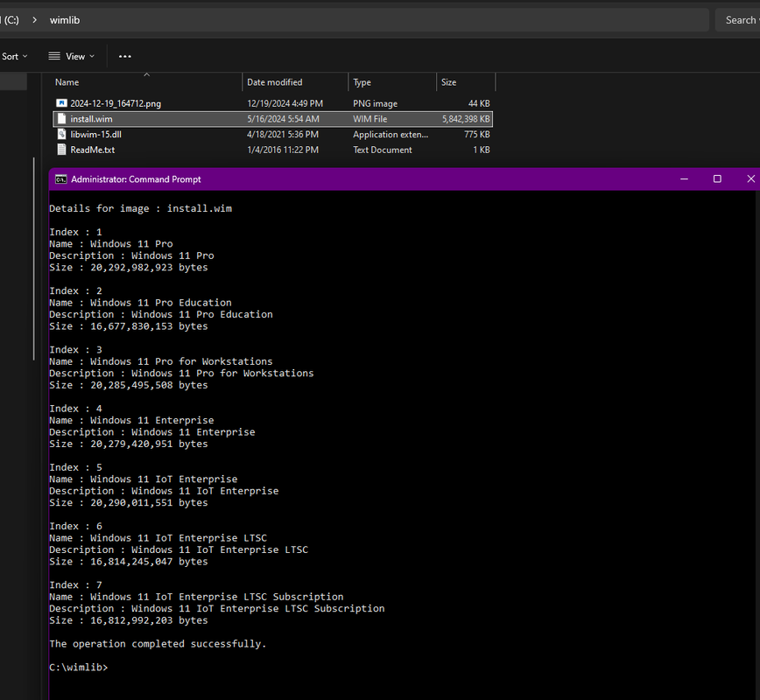Sort files by Type column header

[x=362, y=82]
